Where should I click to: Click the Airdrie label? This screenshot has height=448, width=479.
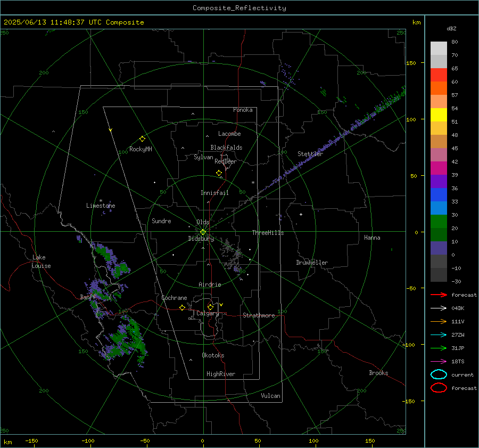click(x=210, y=284)
